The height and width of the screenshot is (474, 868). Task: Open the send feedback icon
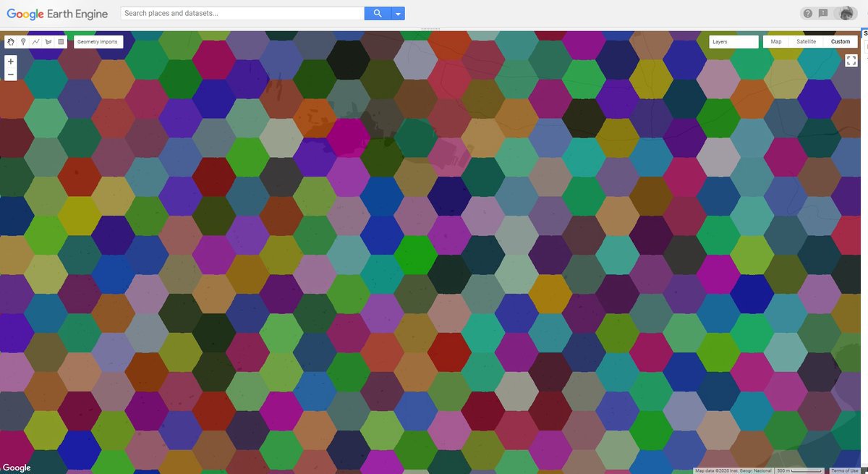point(823,13)
